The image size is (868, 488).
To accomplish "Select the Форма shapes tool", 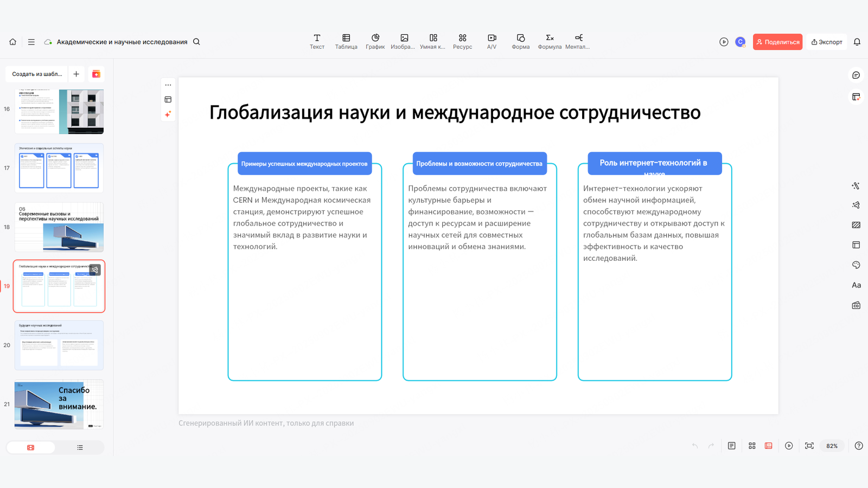I will click(521, 42).
